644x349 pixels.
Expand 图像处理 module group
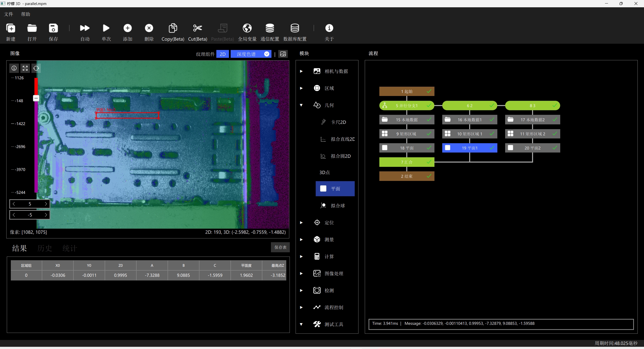[x=301, y=273]
